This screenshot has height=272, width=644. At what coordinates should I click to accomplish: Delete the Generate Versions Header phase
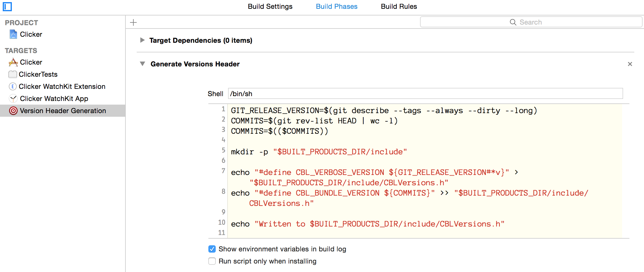(630, 64)
